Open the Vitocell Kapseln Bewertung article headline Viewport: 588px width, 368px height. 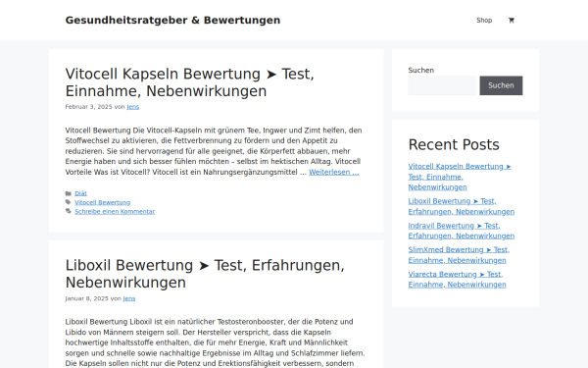point(190,82)
